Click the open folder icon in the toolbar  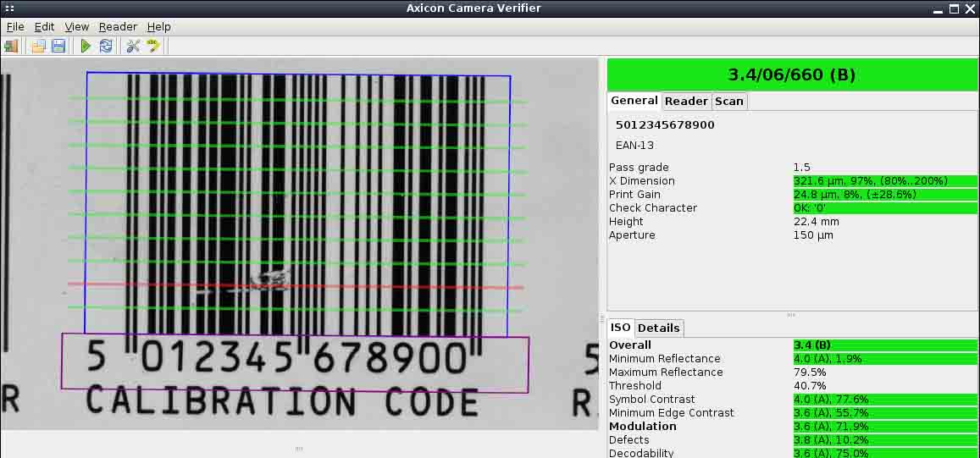pyautogui.click(x=39, y=46)
